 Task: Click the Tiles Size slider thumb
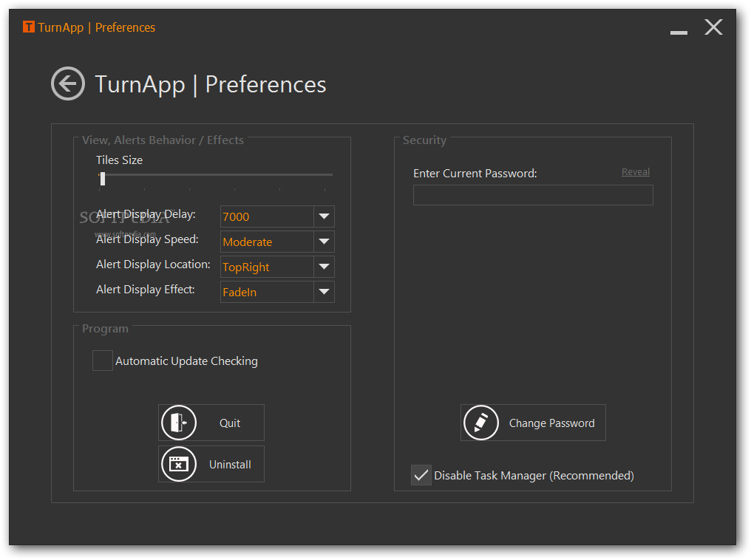tap(103, 179)
